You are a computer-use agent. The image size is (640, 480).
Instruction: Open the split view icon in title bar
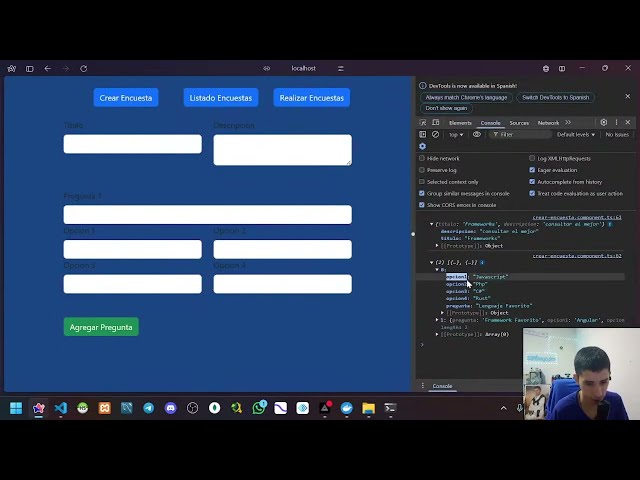(x=562, y=69)
